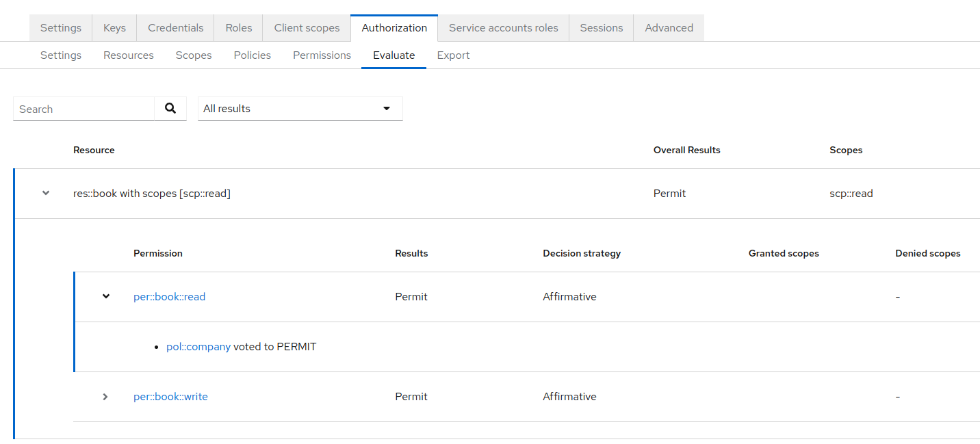Open the Export sub-tab
The image size is (980, 444).
pos(453,55)
